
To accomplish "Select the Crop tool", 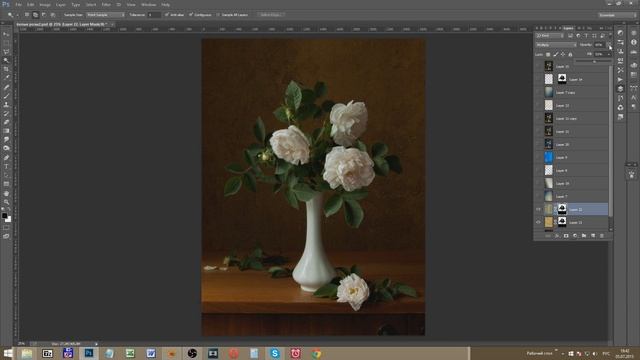I will (6, 69).
